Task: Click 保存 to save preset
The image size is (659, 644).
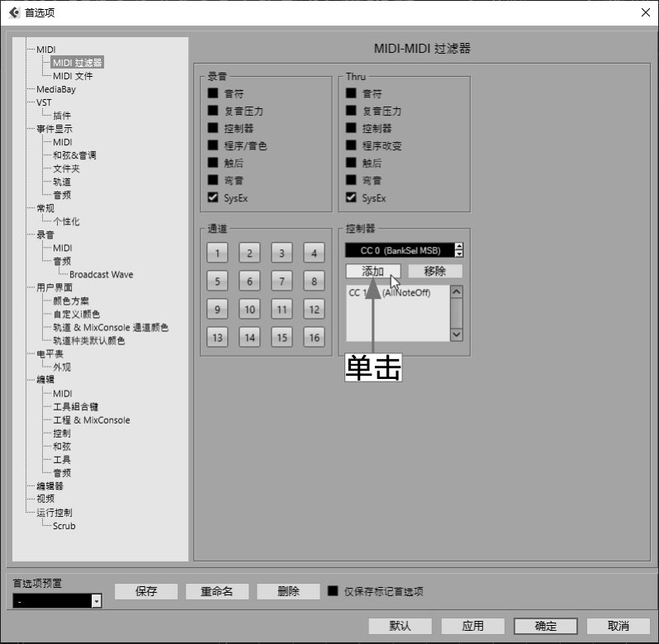Action: [x=146, y=591]
